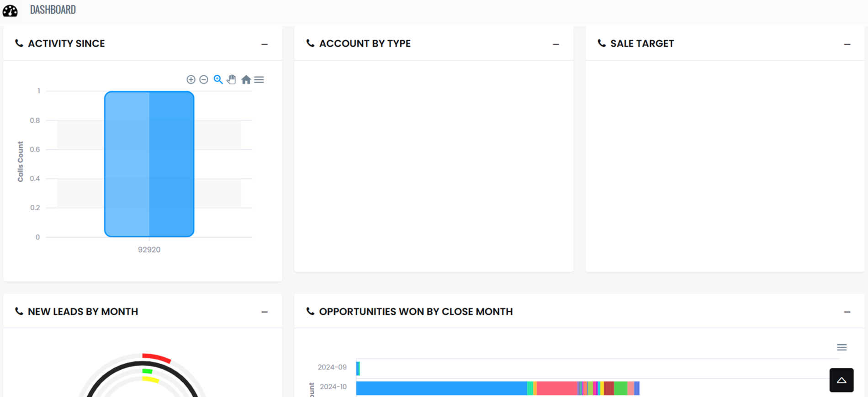The image size is (868, 397).
Task: Collapse the Sale Target panel
Action: tap(847, 44)
